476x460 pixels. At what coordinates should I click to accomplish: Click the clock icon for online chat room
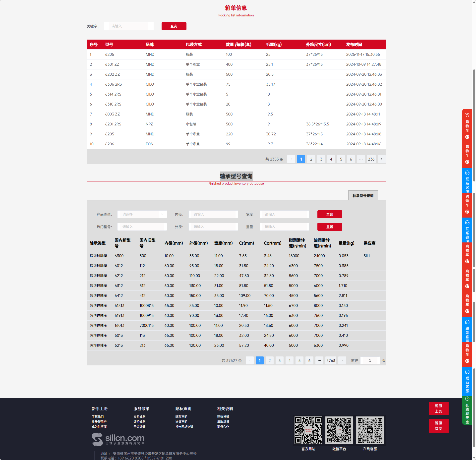(x=467, y=399)
